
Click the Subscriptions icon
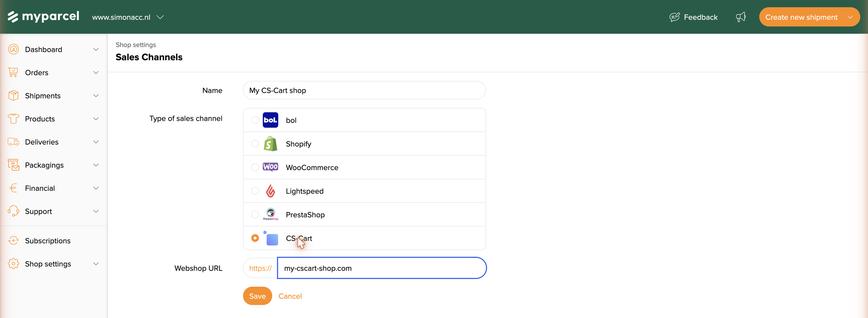click(14, 241)
